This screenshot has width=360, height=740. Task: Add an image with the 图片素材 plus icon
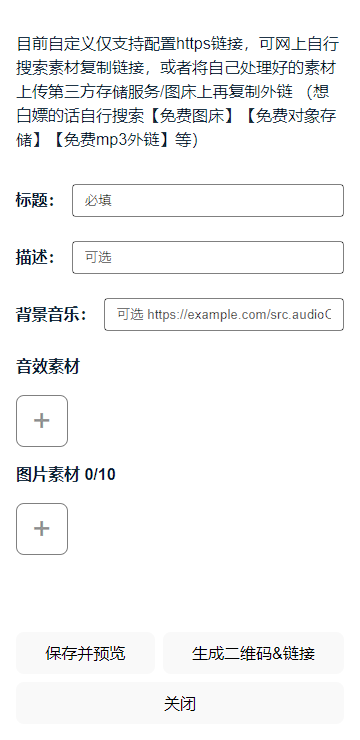pyautogui.click(x=42, y=529)
